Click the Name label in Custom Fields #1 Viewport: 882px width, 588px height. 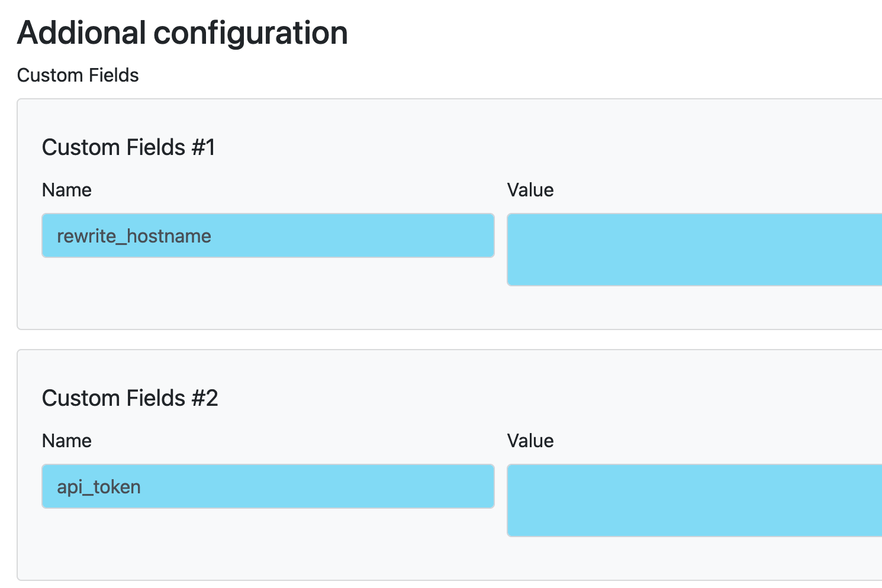(x=67, y=190)
